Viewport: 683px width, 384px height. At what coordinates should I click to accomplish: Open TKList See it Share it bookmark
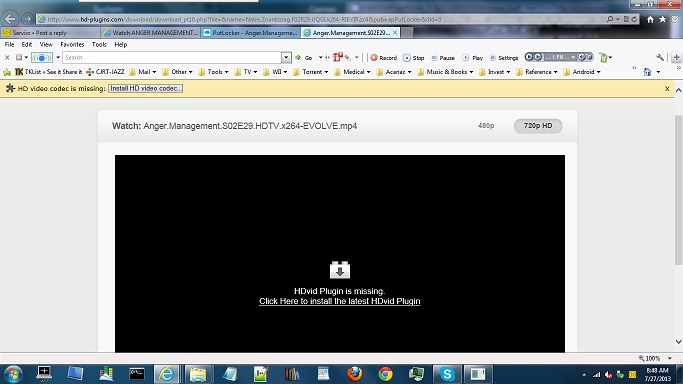(x=48, y=72)
